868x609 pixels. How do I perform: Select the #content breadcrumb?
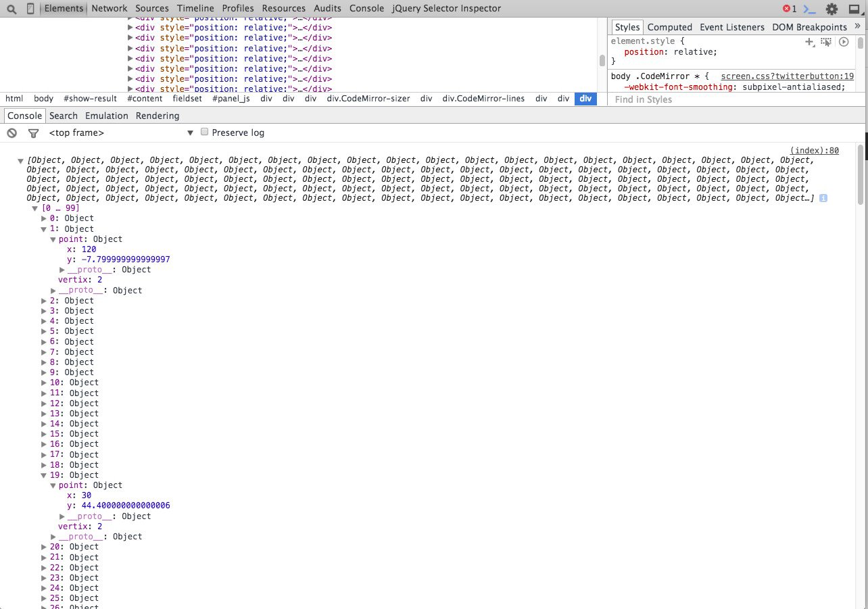[x=145, y=99]
